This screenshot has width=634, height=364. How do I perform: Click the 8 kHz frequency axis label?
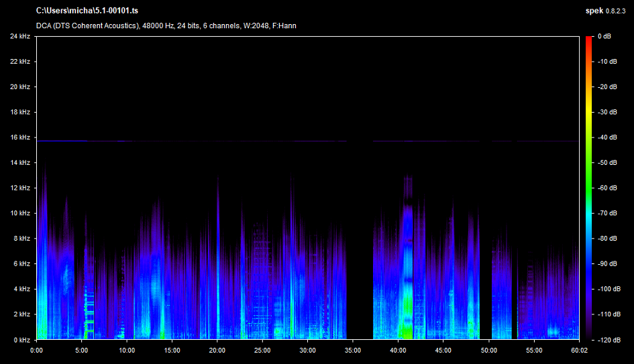click(21, 239)
